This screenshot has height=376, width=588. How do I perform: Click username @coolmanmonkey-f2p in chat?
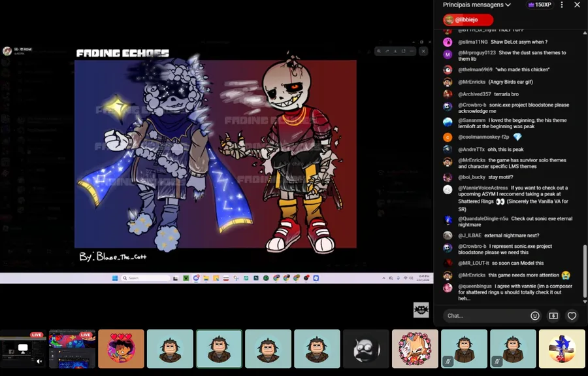[483, 137]
